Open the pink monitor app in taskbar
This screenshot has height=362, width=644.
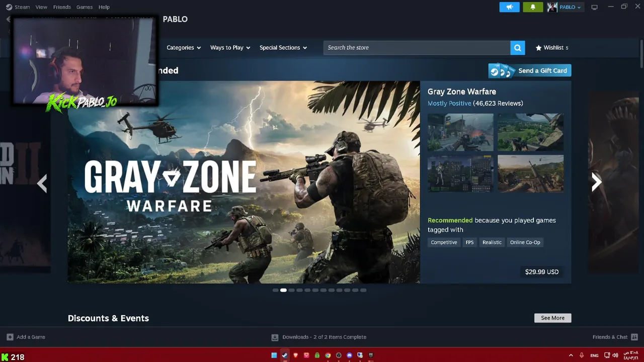click(306, 355)
